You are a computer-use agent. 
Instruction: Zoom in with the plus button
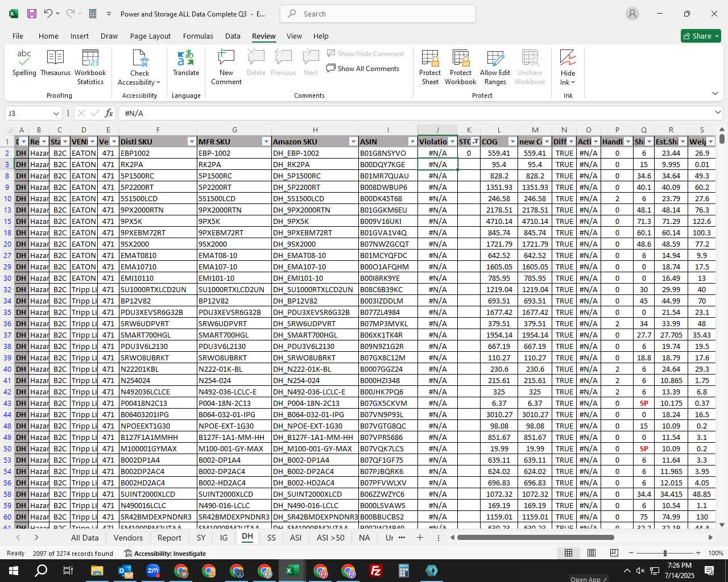tap(698, 553)
